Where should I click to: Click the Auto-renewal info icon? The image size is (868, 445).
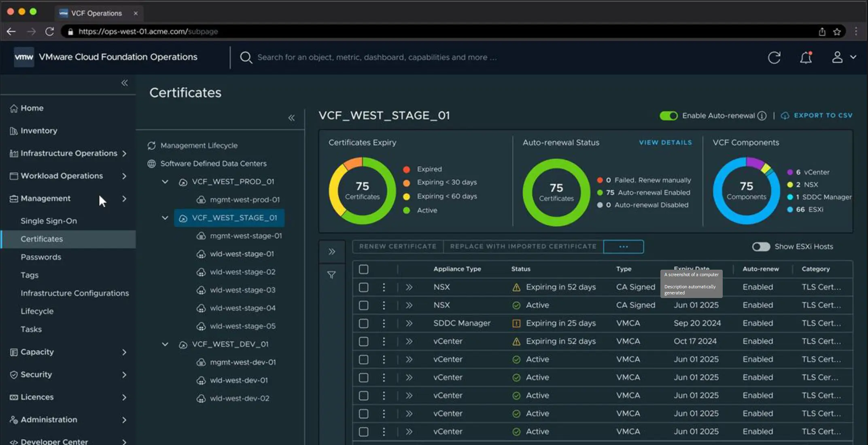762,116
